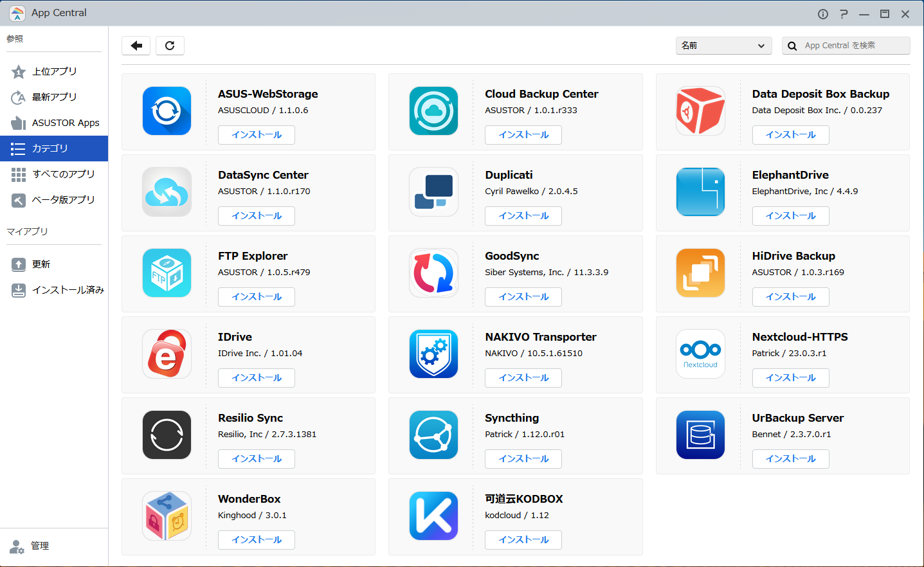Open ASUSTOR Apps section

tap(54, 123)
